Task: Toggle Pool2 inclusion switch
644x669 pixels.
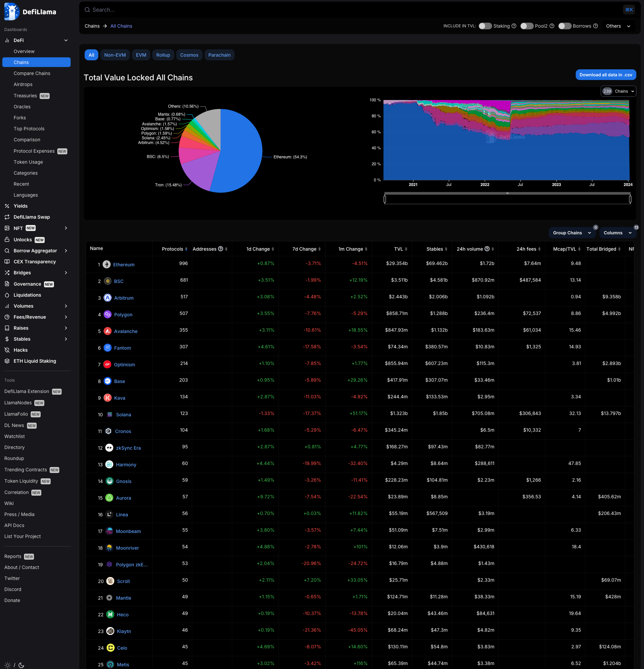Action: pyautogui.click(x=526, y=26)
